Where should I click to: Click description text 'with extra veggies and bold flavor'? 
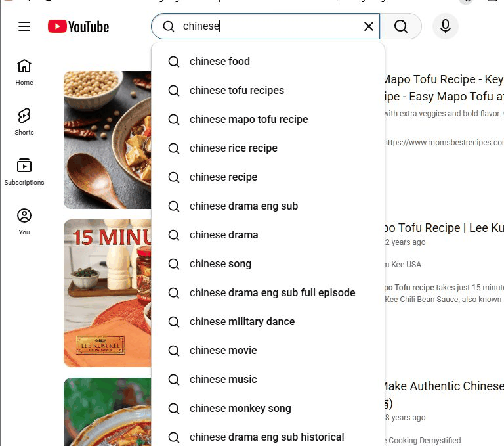[443, 114]
